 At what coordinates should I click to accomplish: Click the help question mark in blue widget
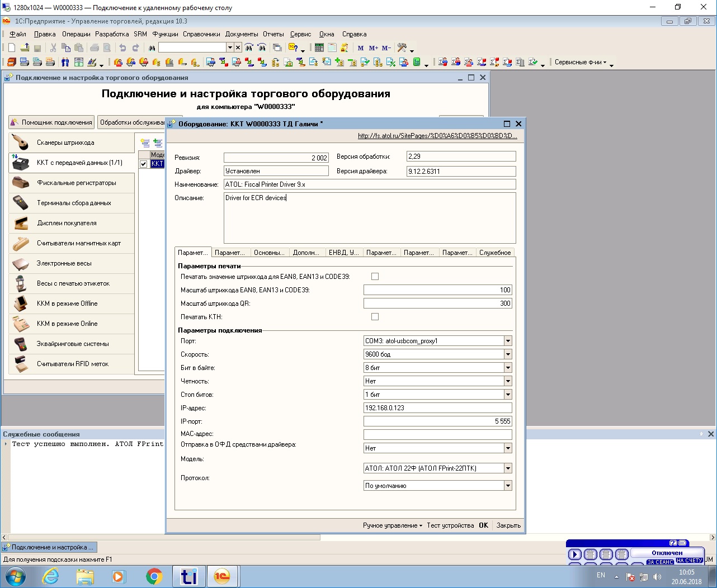coord(673,543)
